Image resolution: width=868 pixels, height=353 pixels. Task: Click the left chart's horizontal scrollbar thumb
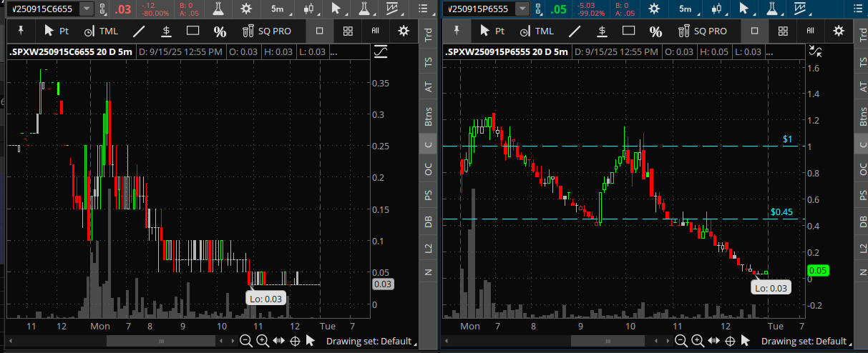[161, 341]
